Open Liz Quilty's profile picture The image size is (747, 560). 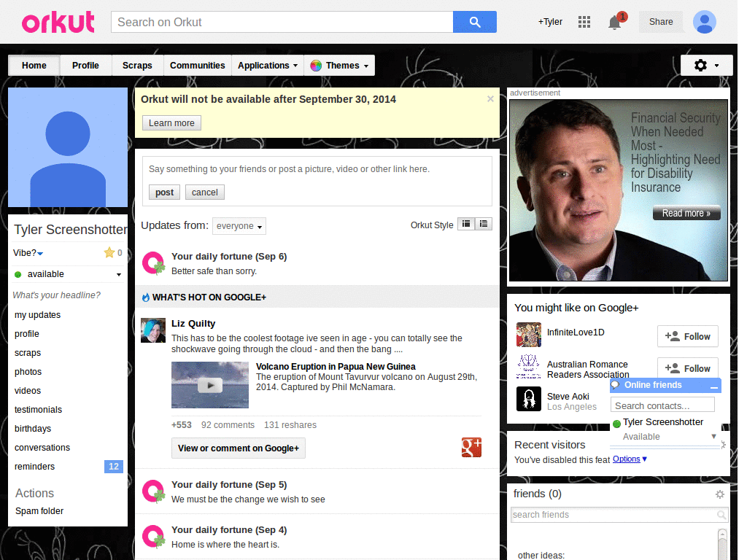tap(153, 330)
